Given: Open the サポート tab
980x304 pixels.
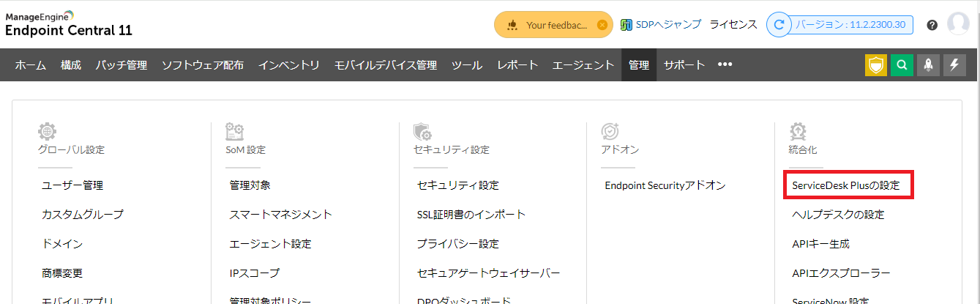Looking at the screenshot, I should click(x=684, y=65).
